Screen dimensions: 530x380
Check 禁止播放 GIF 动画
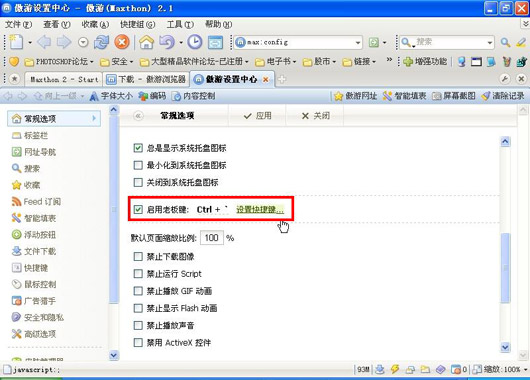[x=138, y=291]
